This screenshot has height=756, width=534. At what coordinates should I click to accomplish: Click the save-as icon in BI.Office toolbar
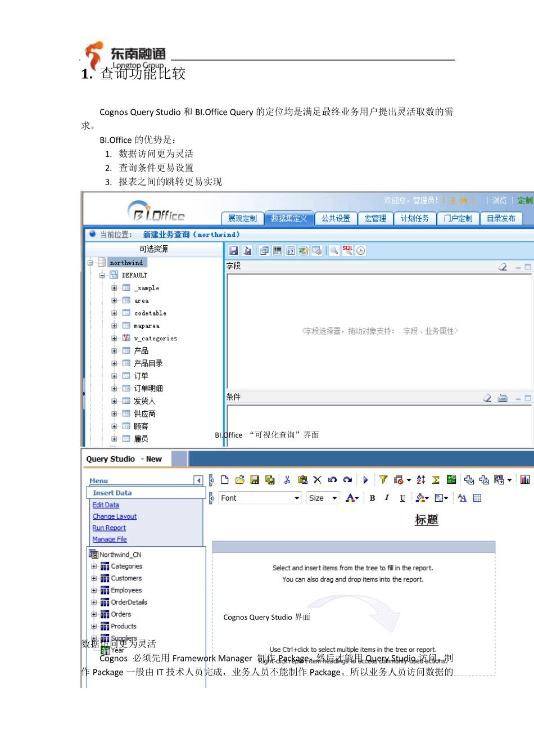[x=247, y=251]
